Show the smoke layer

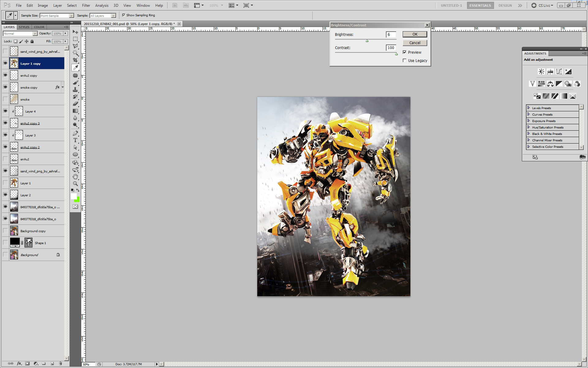point(5,99)
